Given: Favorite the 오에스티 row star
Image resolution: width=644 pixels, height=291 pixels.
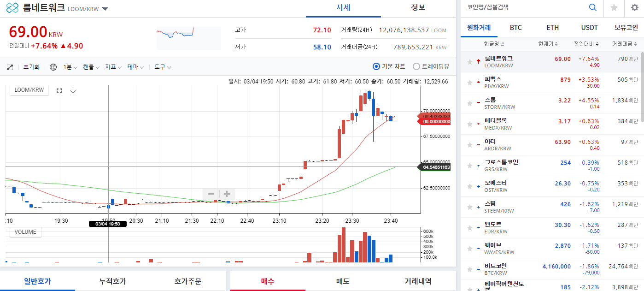Looking at the screenshot, I should [469, 186].
